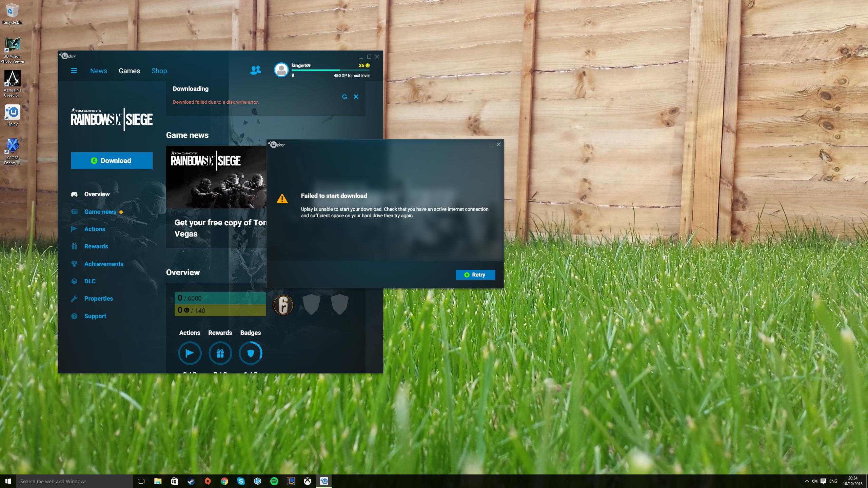The height and width of the screenshot is (488, 868).
Task: Select Actions in the game sidebar
Action: [95, 229]
